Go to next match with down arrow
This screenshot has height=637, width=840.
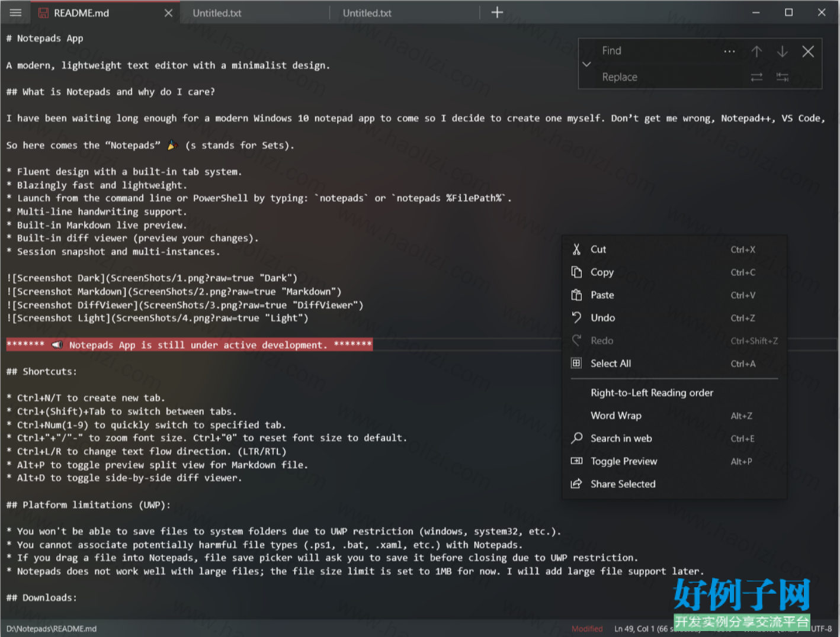[782, 52]
